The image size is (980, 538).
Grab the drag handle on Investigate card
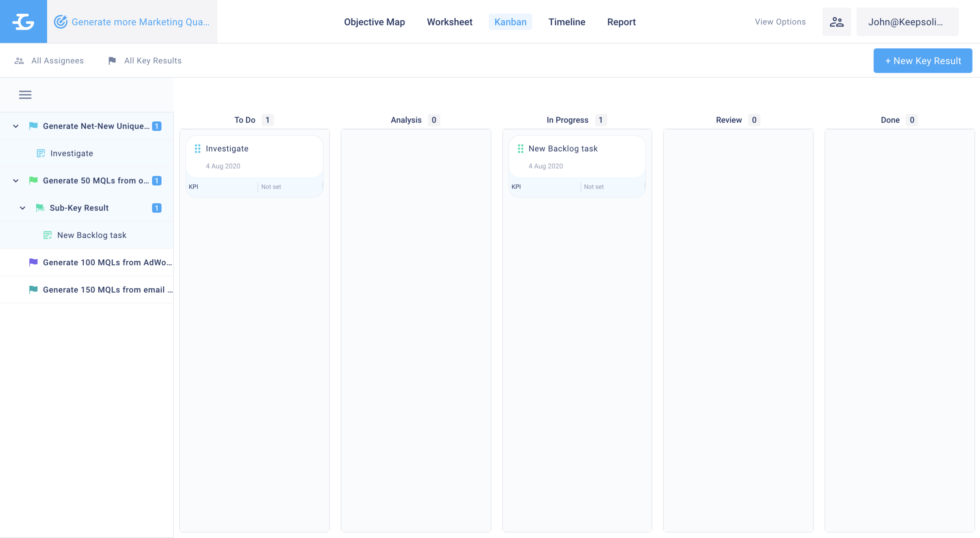(197, 148)
